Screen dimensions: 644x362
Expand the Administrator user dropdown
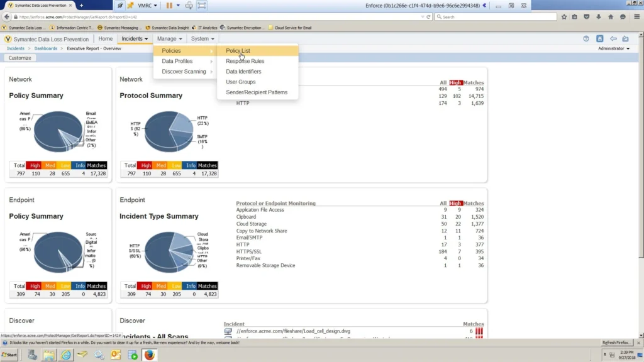[613, 48]
